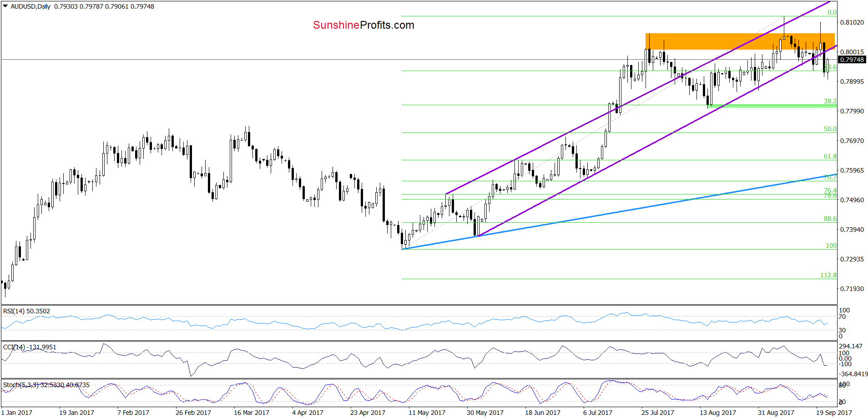Click the 1 Jan 2017 date label

click(17, 413)
